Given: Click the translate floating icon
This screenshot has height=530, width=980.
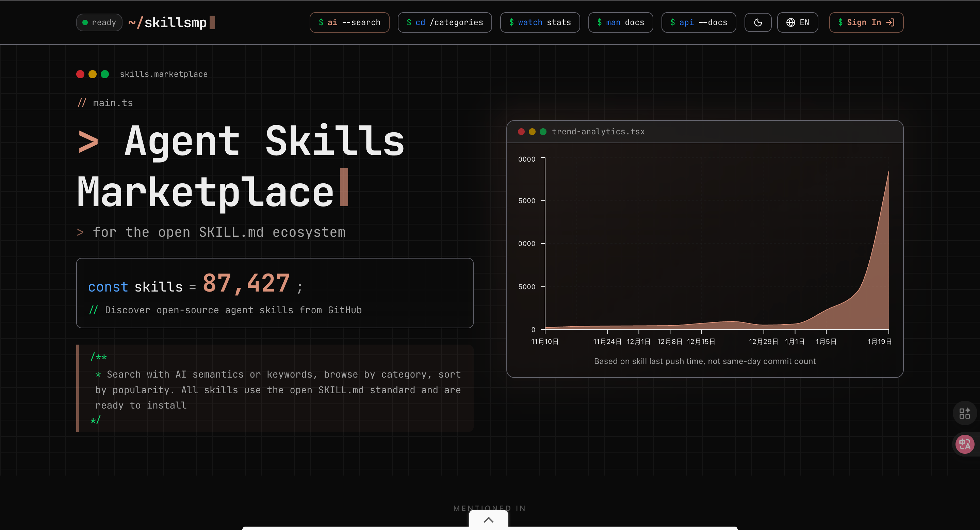Looking at the screenshot, I should tap(964, 444).
